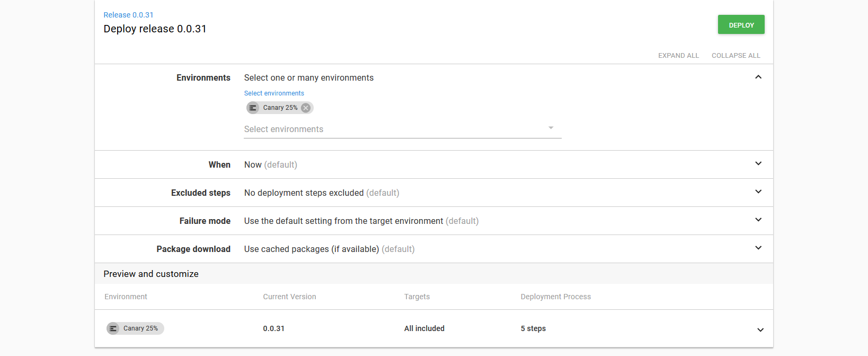Open the Select environments dropdown arrow
The height and width of the screenshot is (356, 868).
click(x=551, y=128)
